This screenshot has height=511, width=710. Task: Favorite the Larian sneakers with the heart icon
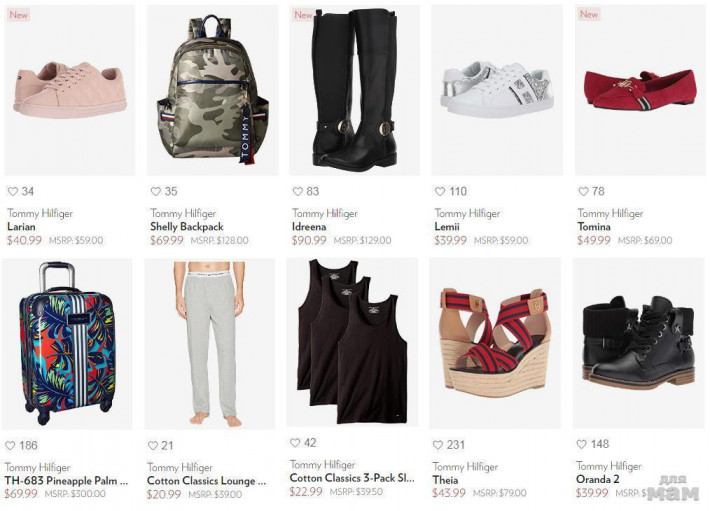(x=13, y=191)
